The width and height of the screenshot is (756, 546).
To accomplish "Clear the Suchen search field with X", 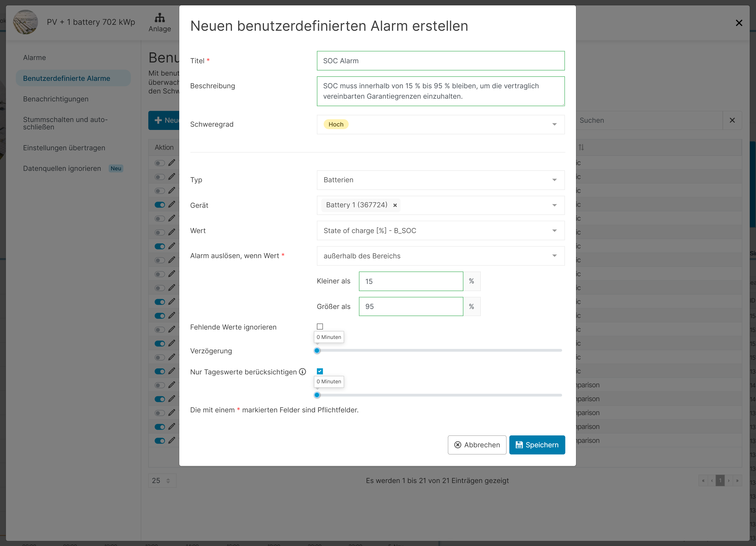I will (x=732, y=120).
